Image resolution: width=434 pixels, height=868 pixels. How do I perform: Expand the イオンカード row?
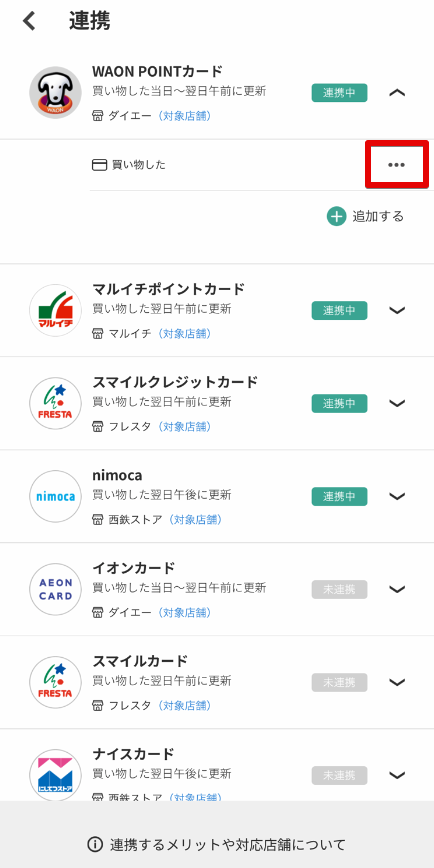pyautogui.click(x=397, y=589)
